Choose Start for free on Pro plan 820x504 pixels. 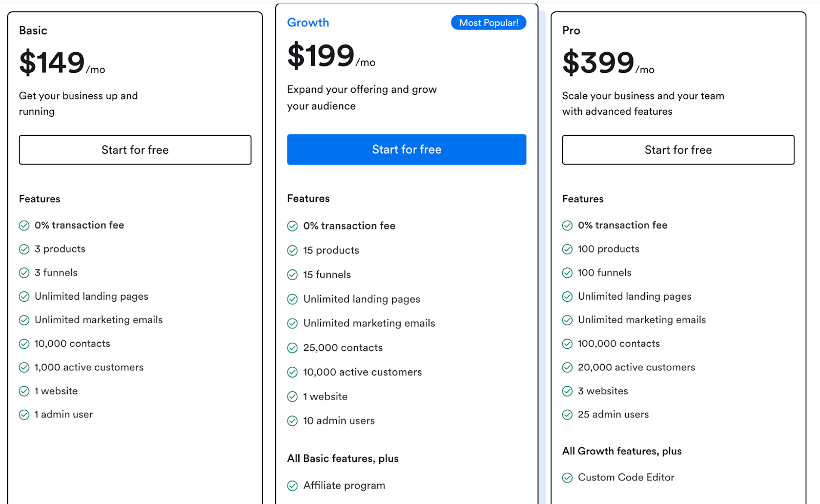pos(678,150)
